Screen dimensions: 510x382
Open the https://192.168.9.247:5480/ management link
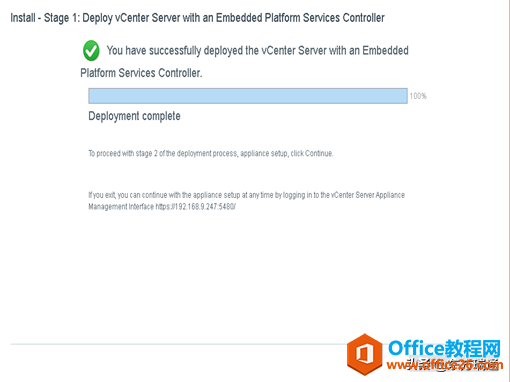point(196,207)
